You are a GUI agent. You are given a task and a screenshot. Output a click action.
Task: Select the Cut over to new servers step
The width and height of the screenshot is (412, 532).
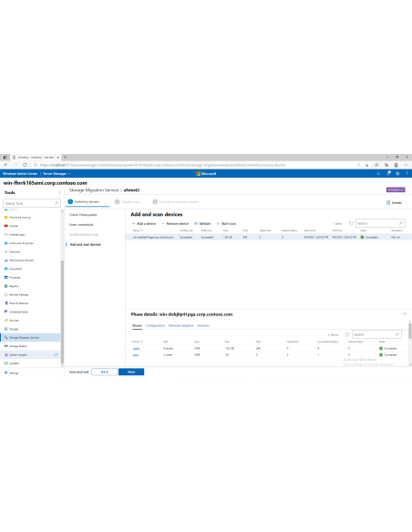(175, 201)
